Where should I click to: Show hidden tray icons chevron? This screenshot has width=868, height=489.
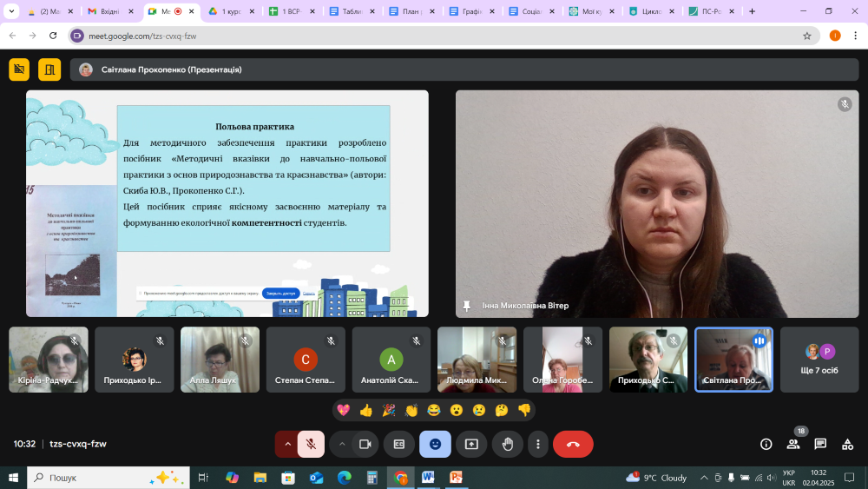(704, 478)
